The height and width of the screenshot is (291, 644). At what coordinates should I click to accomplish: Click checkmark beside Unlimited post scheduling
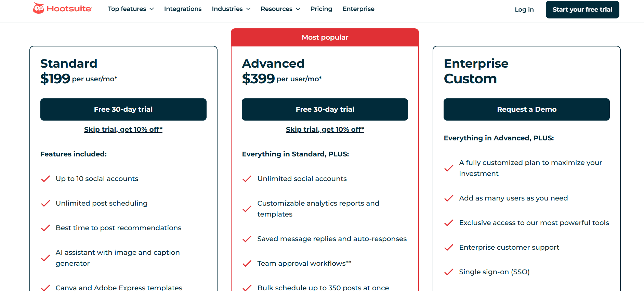(45, 204)
